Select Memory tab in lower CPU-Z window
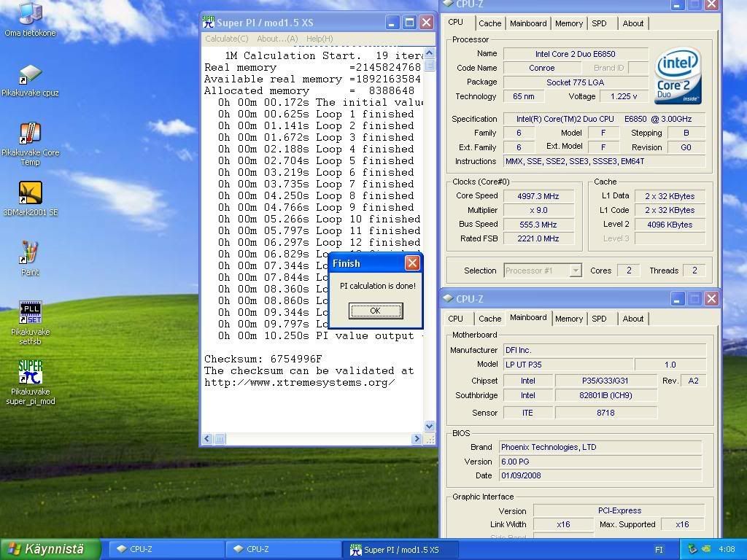747x560 pixels. 569,319
